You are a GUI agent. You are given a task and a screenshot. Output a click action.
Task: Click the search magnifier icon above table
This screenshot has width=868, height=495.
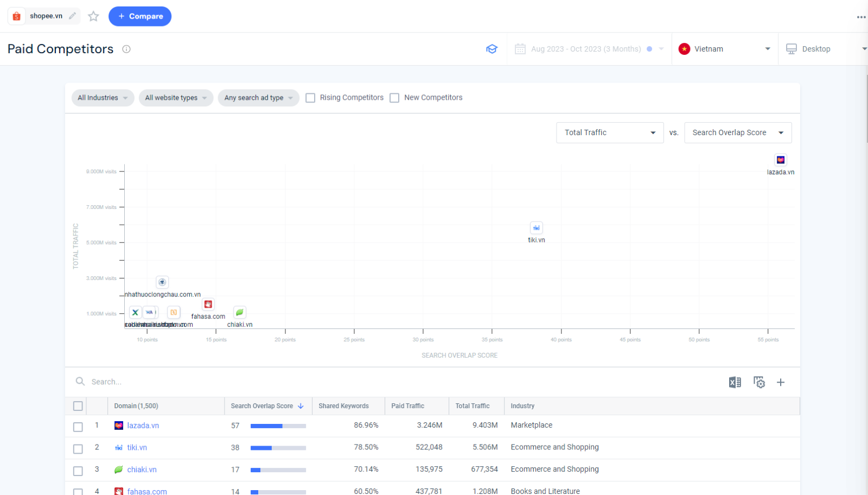[x=80, y=382]
